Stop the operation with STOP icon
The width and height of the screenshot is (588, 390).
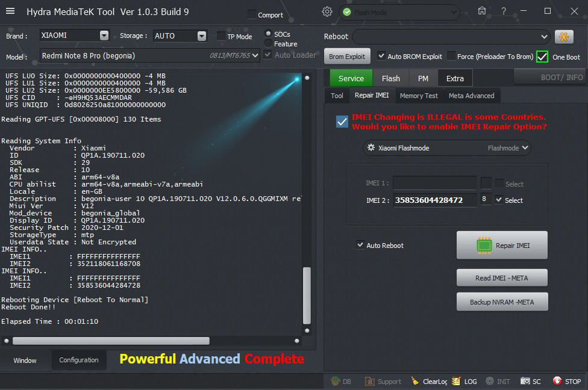click(557, 381)
